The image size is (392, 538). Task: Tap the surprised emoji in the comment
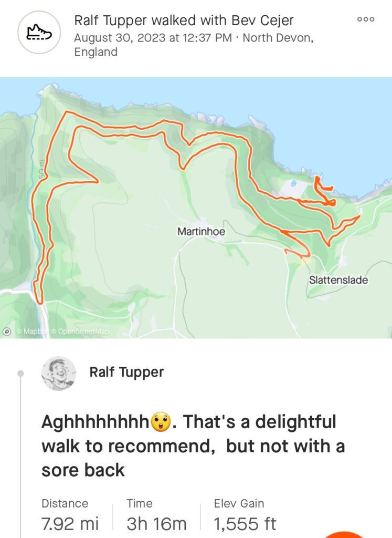[161, 422]
